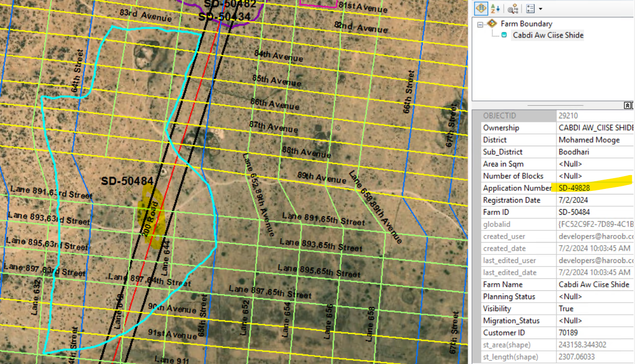This screenshot has height=364, width=635.
Task: Collapse the Farm Boundary tree node
Action: 481,24
